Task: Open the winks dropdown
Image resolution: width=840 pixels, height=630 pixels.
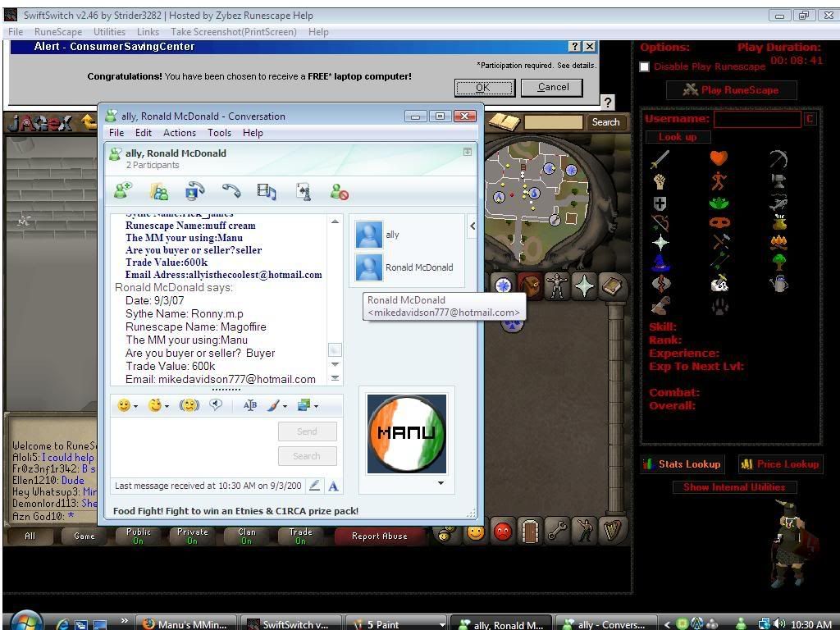Action: [x=167, y=407]
